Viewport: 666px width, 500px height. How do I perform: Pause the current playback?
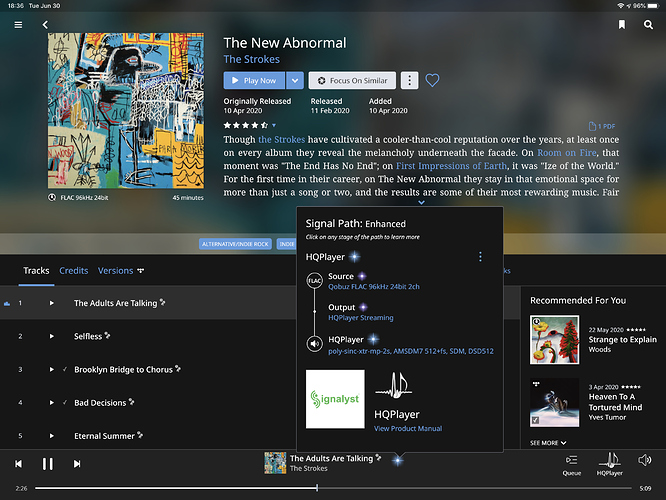click(x=48, y=464)
